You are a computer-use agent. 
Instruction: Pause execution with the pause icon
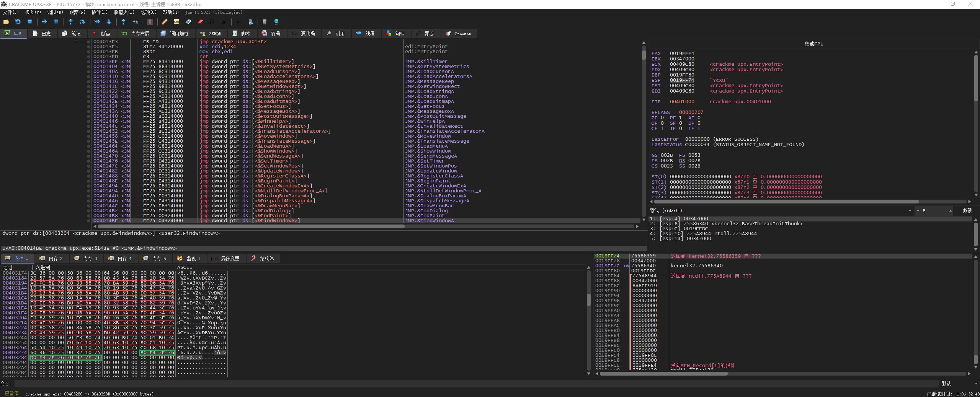[56, 22]
